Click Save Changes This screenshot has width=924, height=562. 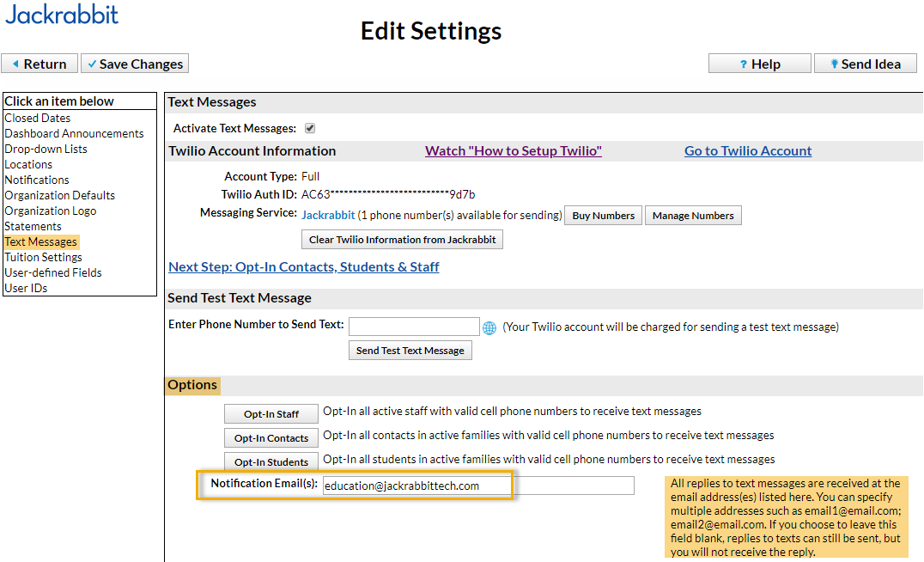tap(135, 64)
